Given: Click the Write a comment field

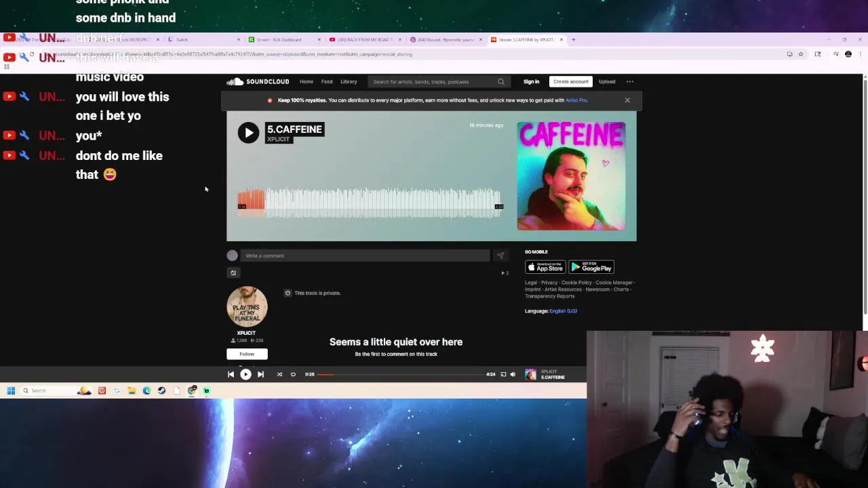Looking at the screenshot, I should click(x=365, y=256).
